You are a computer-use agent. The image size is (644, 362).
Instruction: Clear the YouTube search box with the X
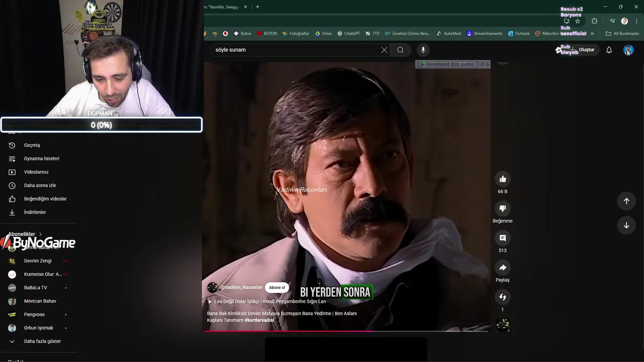pyautogui.click(x=384, y=50)
